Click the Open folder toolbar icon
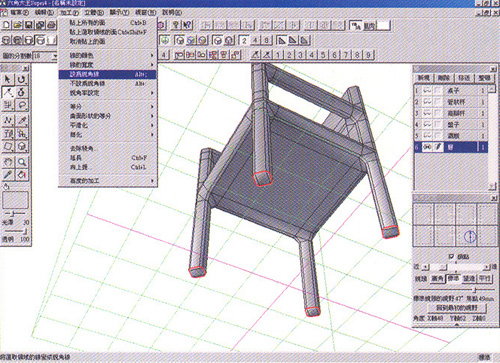This screenshot has height=363, width=500. click(x=18, y=25)
